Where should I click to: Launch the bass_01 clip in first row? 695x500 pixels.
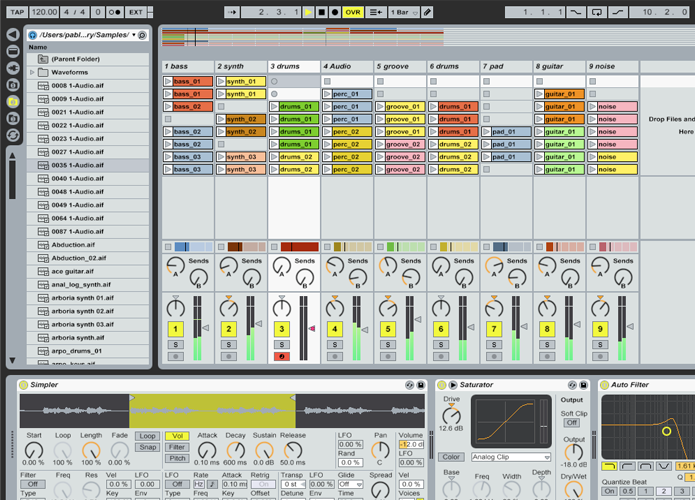point(168,82)
